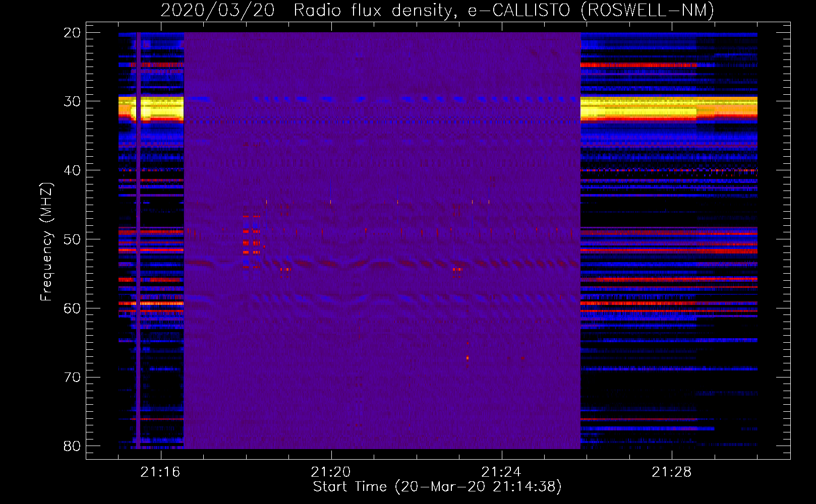Click the 30 MHz frequency tick label
Screen dimensions: 816x504
coord(72,101)
